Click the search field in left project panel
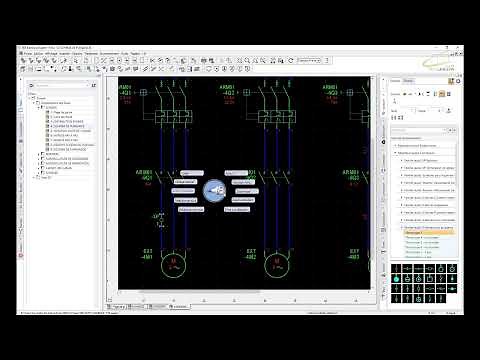Screen dimensions: 480x360 pos(62,85)
